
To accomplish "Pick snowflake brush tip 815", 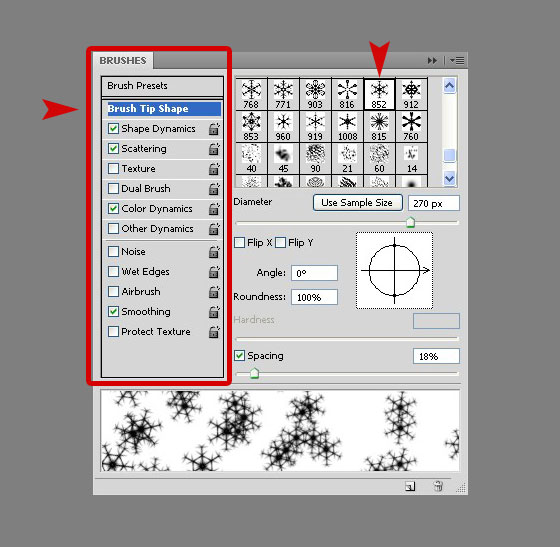I will click(379, 126).
